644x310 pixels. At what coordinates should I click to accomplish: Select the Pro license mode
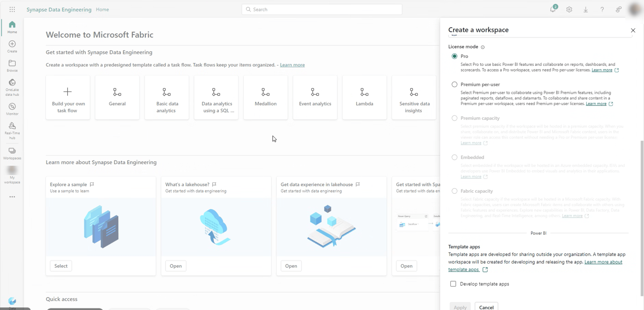click(454, 56)
